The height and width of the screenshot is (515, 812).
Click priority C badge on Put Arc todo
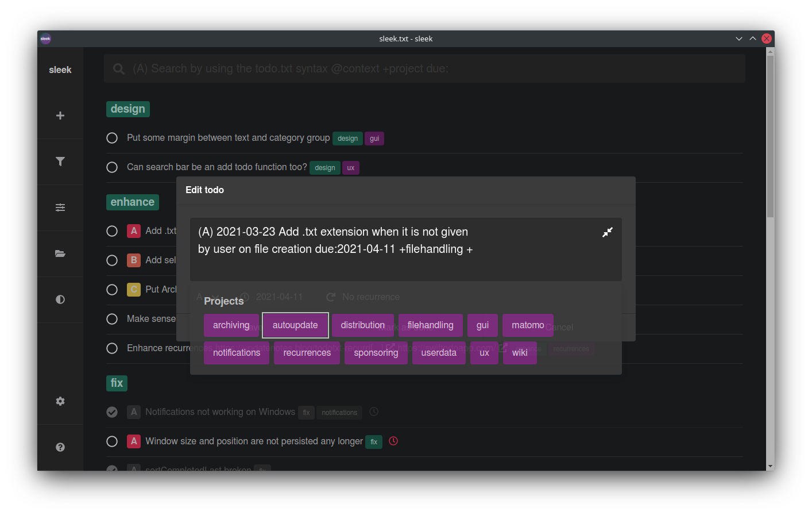[134, 289]
